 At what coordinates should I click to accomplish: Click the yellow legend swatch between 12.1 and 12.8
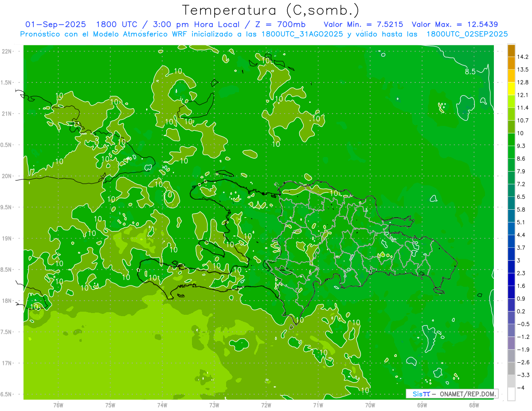tap(511, 89)
